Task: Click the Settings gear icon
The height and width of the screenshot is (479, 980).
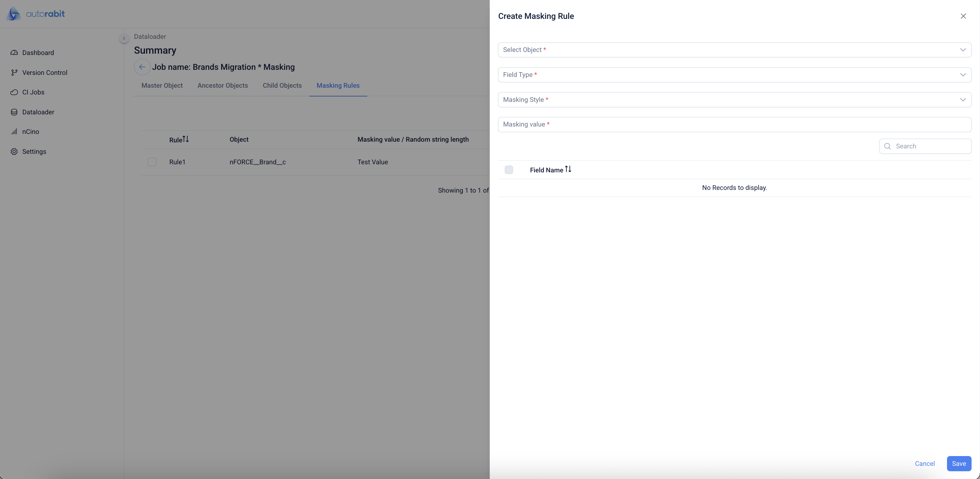Action: pyautogui.click(x=14, y=151)
